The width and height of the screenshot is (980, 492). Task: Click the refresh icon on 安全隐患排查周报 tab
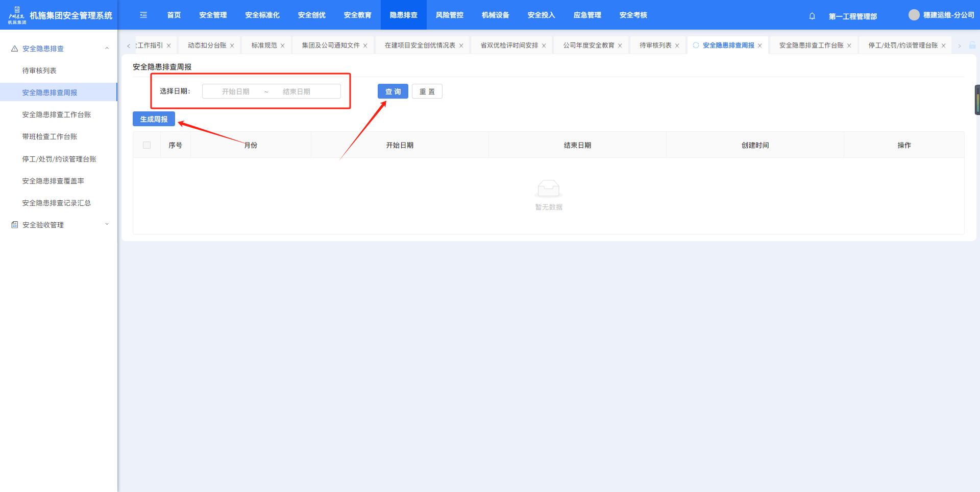[696, 45]
